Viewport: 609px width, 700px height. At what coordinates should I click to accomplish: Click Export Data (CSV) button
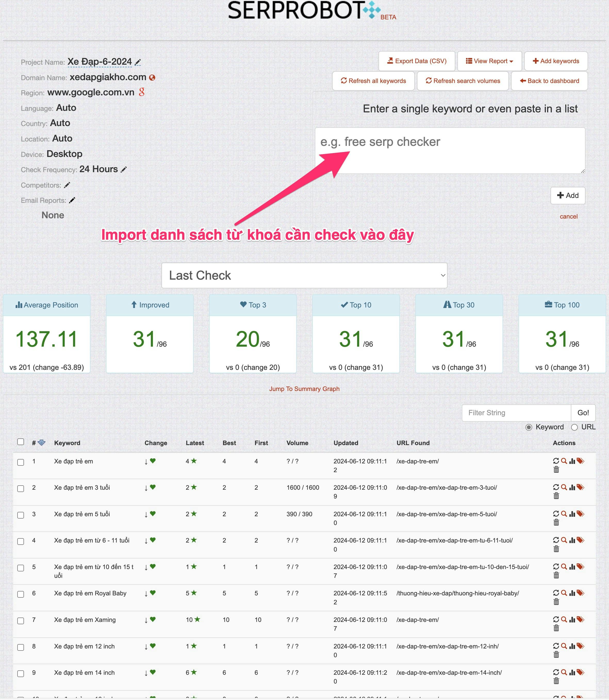pos(417,61)
